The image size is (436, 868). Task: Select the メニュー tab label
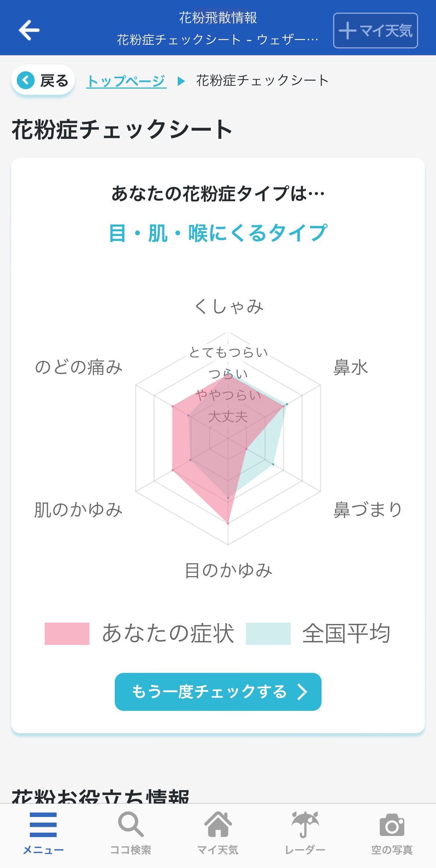[43, 850]
